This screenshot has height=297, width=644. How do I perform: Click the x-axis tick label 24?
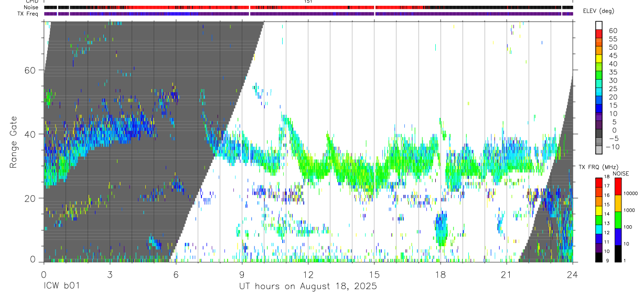pos(573,274)
